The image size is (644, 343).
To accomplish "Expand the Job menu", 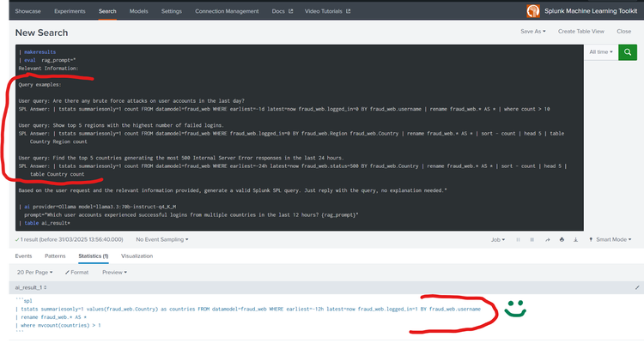I will (x=496, y=239).
